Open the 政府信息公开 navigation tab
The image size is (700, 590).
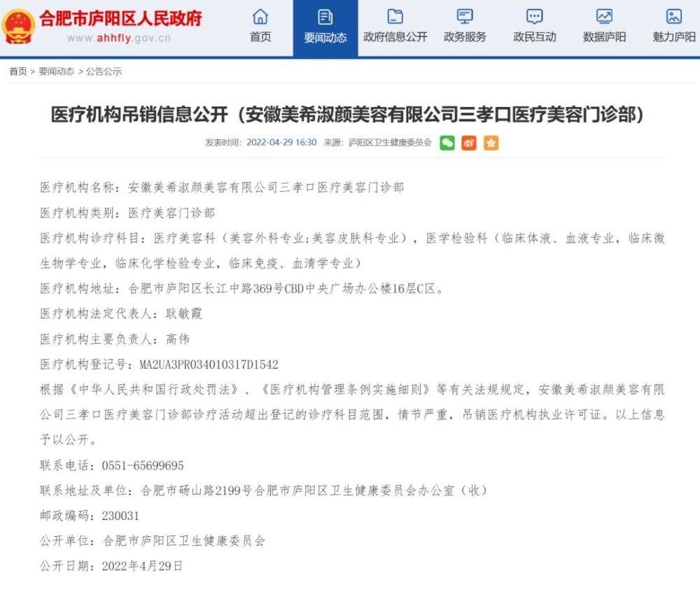tap(395, 28)
